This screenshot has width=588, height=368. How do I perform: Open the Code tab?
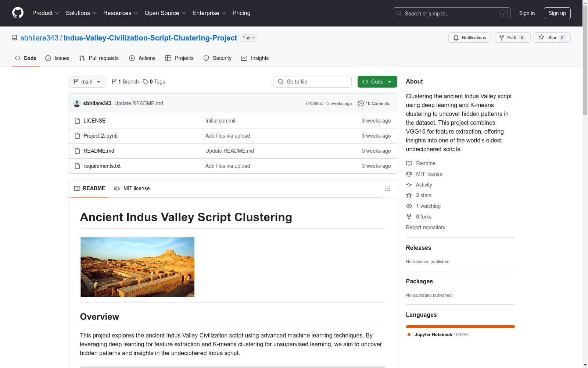[26, 58]
